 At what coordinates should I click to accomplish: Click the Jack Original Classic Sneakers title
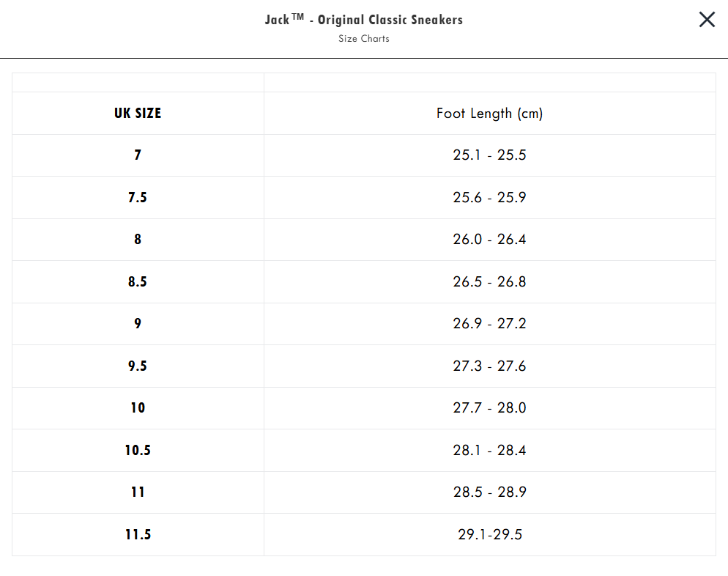tap(364, 20)
